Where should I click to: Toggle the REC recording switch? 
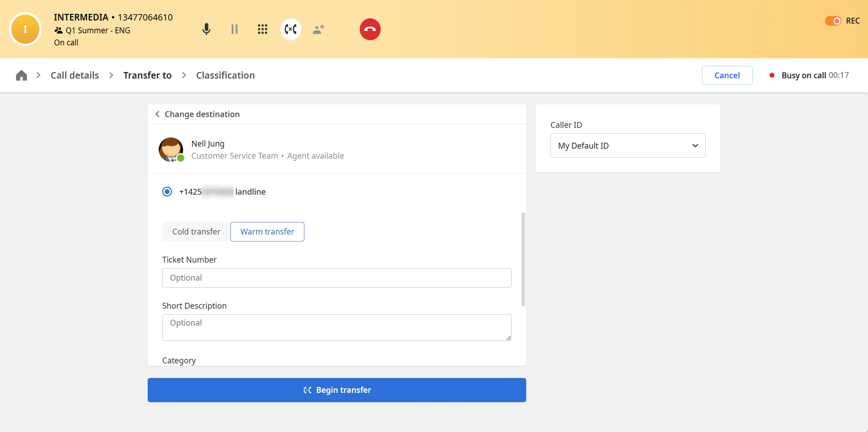pos(833,21)
